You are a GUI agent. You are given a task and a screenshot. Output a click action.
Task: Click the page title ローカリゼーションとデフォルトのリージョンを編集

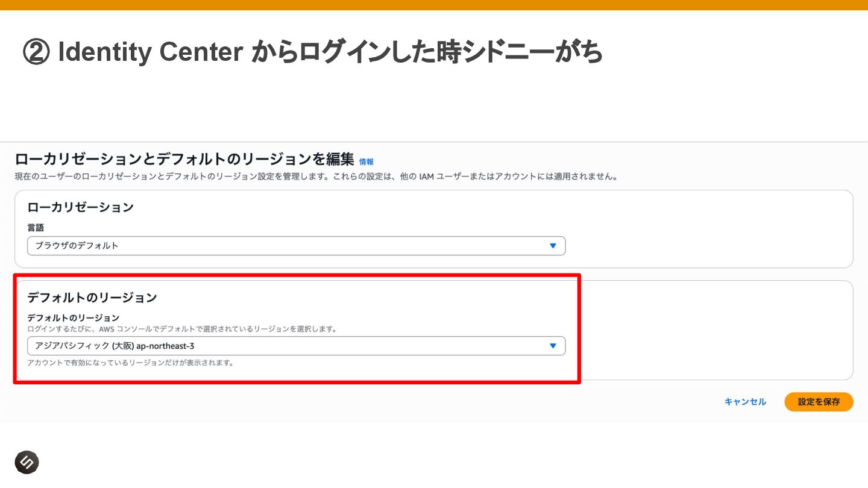(184, 160)
